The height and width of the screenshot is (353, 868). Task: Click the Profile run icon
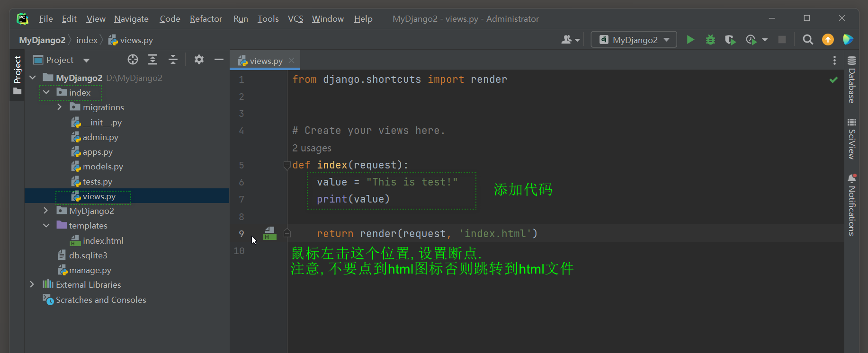click(x=751, y=40)
